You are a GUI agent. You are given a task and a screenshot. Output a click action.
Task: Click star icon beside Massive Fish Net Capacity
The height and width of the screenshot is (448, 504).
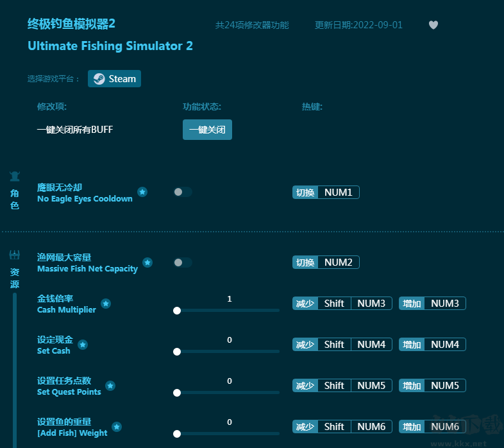[x=147, y=263]
